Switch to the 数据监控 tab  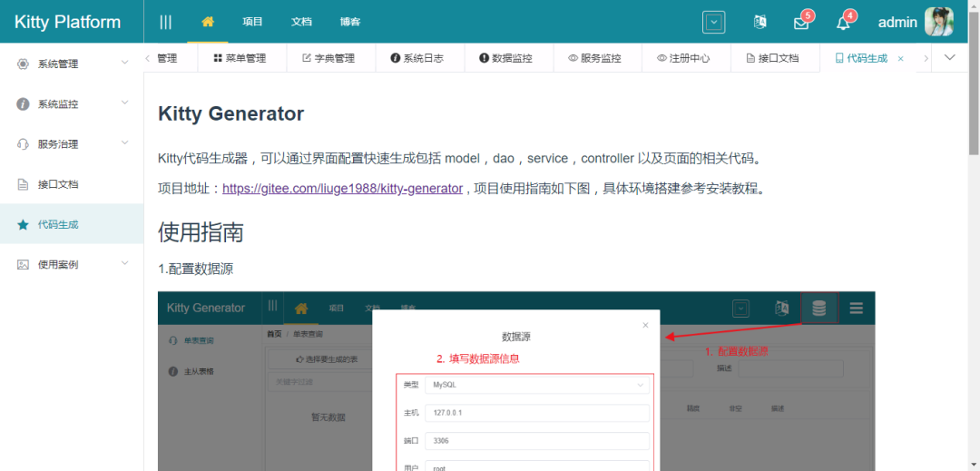(507, 58)
